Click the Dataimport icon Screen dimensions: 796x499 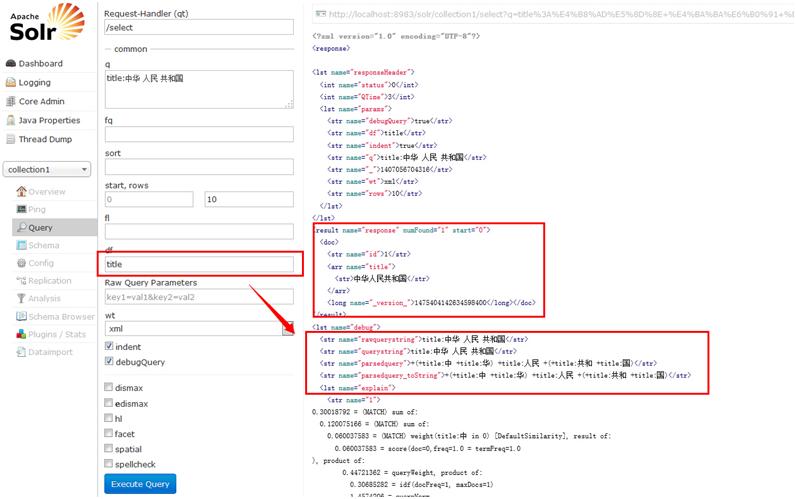(21, 352)
